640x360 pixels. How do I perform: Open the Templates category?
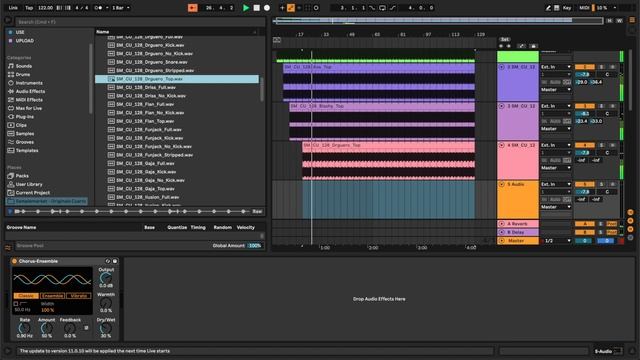click(x=27, y=150)
